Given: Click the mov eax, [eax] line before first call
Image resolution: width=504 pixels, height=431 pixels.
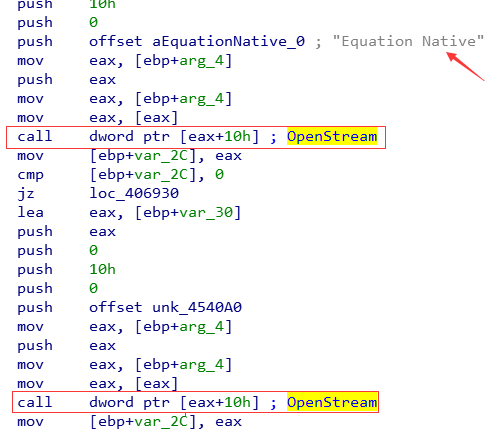Looking at the screenshot, I should (97, 118).
